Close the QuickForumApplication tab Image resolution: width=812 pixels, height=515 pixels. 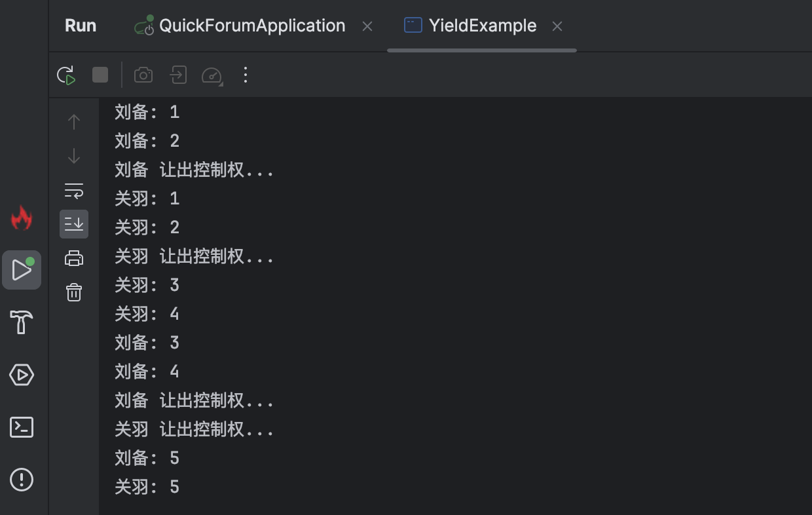(367, 27)
